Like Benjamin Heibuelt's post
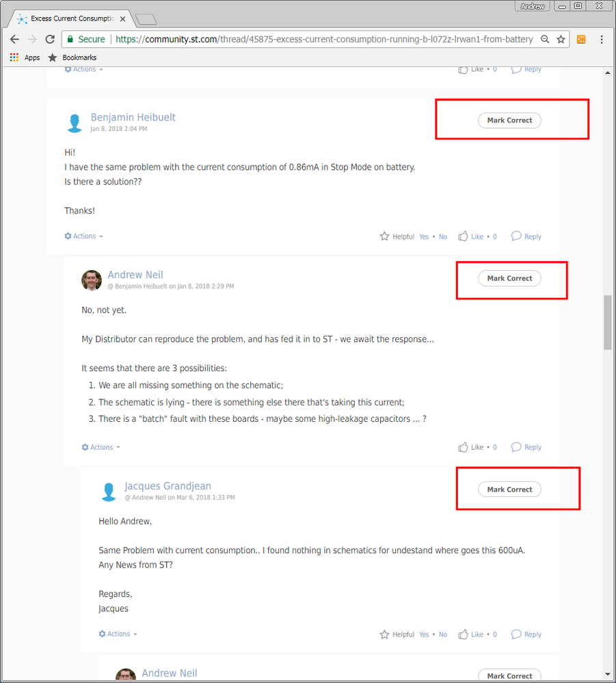 click(470, 236)
